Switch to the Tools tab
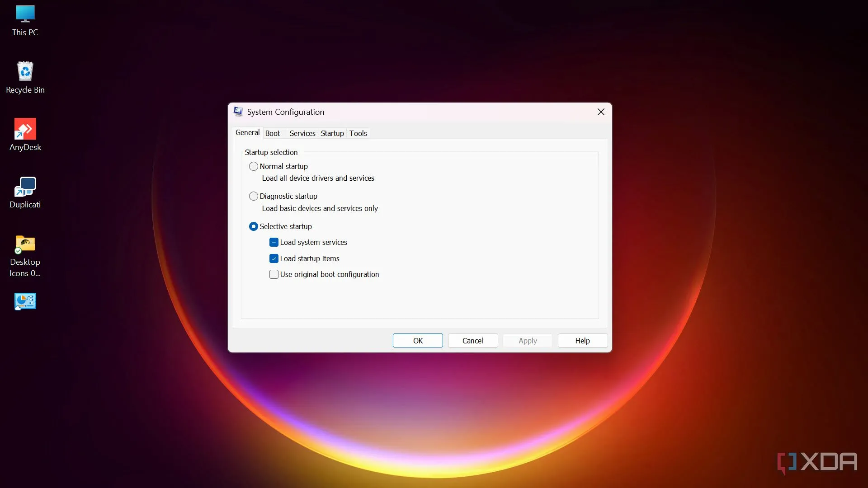The height and width of the screenshot is (488, 868). [x=358, y=133]
